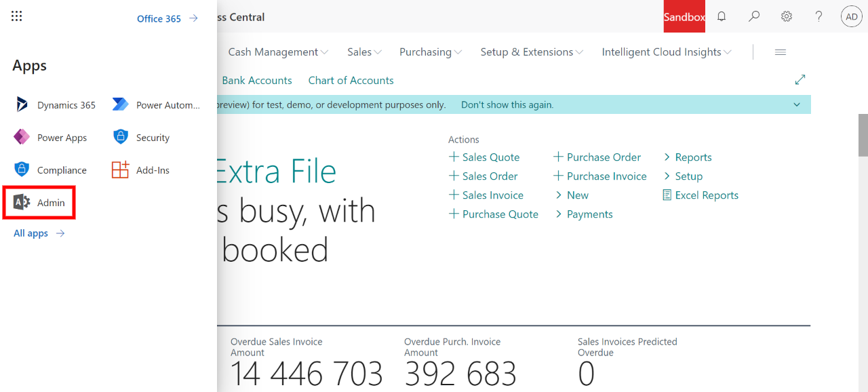Click the search magnifier icon

click(x=754, y=16)
